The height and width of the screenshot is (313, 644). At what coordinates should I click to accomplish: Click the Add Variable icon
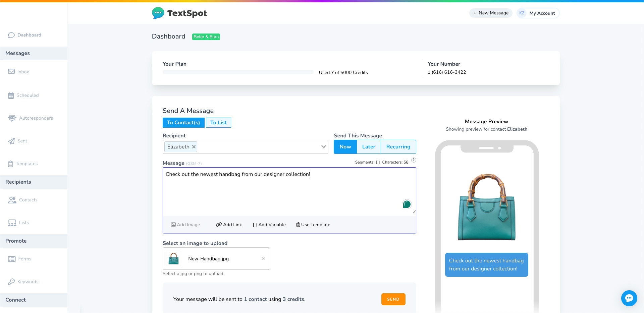click(255, 225)
